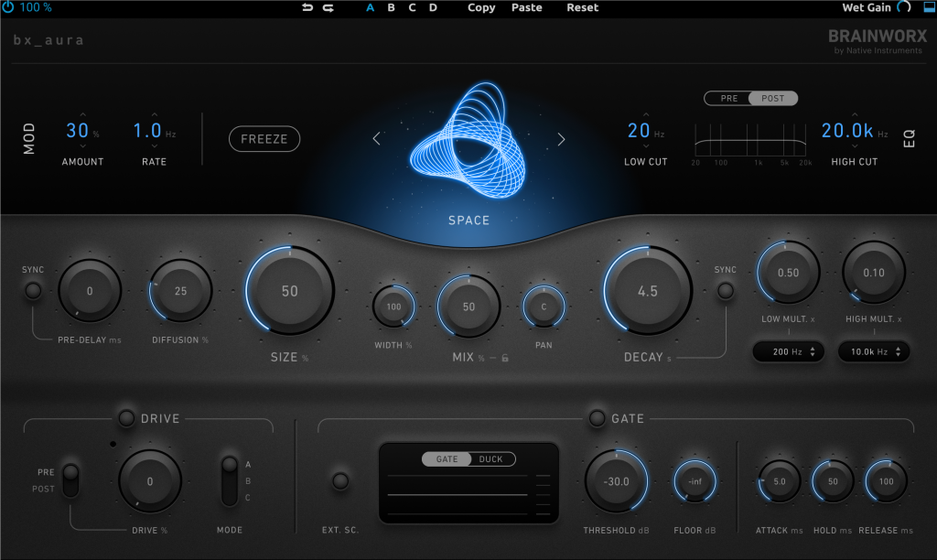This screenshot has height=560, width=937.
Task: Engage the FREEZE button
Action: [x=264, y=138]
